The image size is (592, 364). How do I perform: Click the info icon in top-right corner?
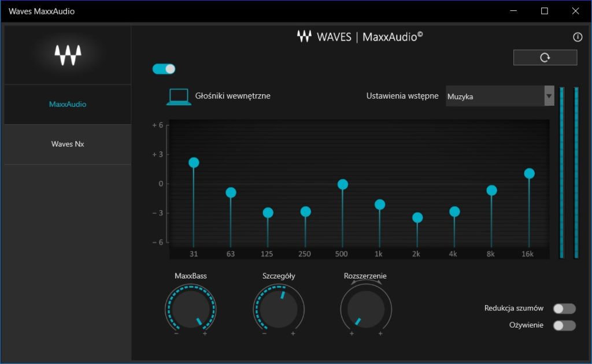click(x=577, y=38)
